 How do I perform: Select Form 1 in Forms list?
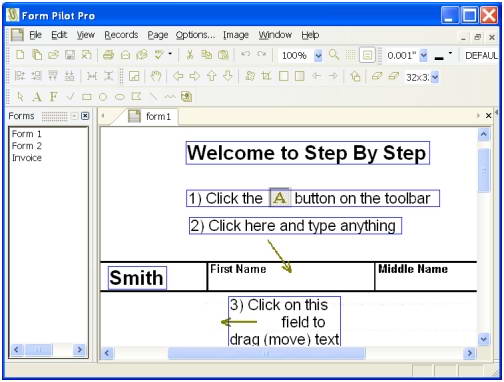pos(27,134)
